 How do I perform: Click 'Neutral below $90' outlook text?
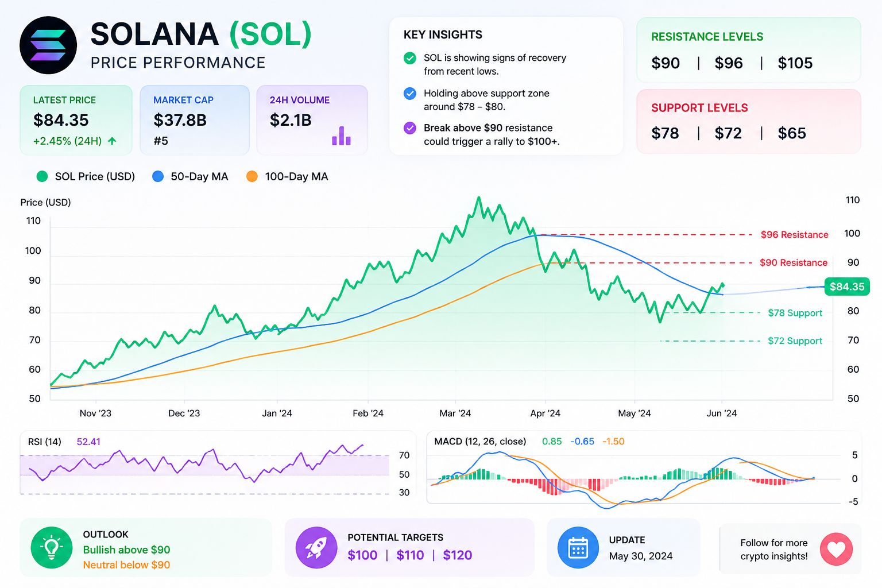(x=126, y=565)
